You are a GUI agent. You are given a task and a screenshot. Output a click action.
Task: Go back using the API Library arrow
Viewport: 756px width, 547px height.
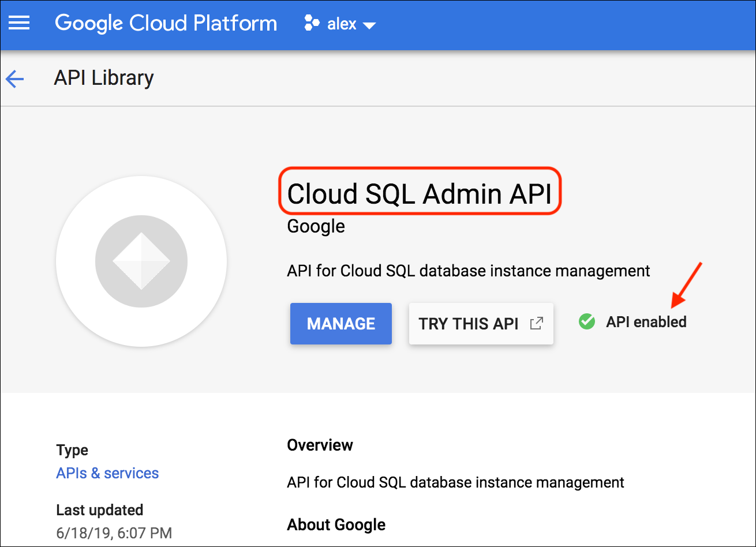[15, 79]
